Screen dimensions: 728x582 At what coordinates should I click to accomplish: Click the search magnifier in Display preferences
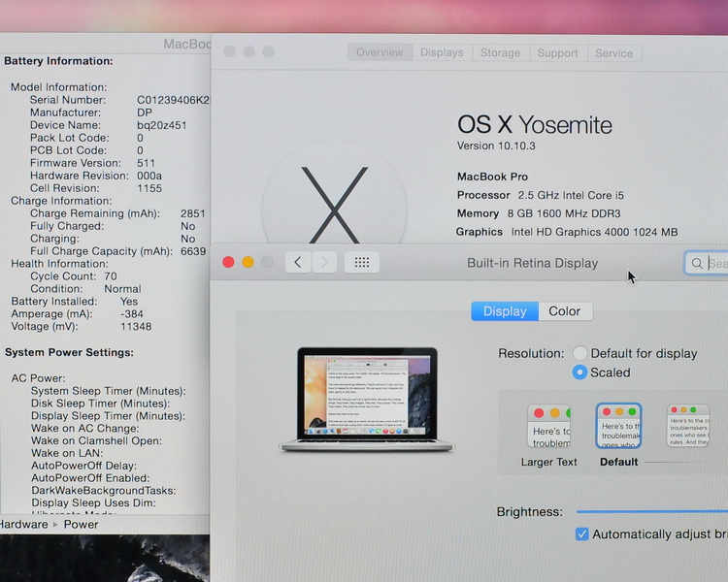tap(696, 264)
